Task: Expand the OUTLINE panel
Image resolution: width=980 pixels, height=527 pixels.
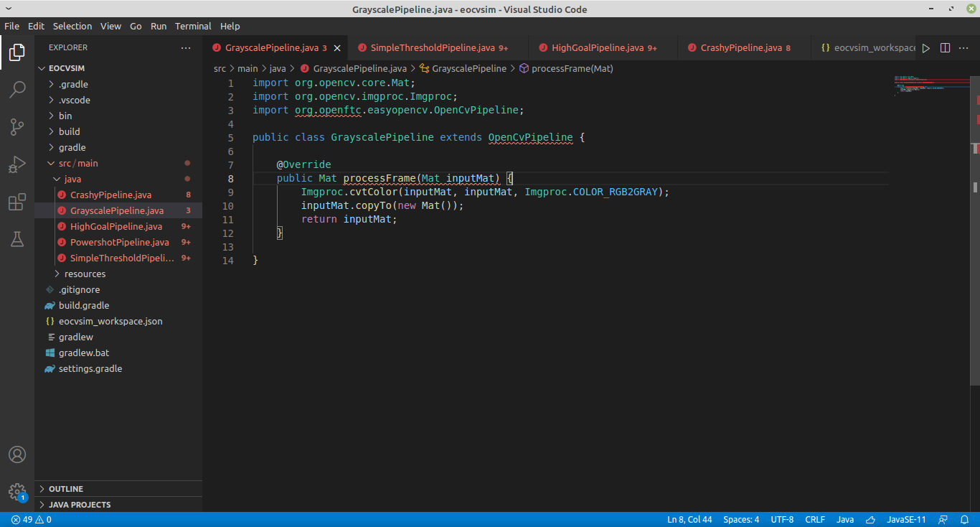Action: [118, 489]
